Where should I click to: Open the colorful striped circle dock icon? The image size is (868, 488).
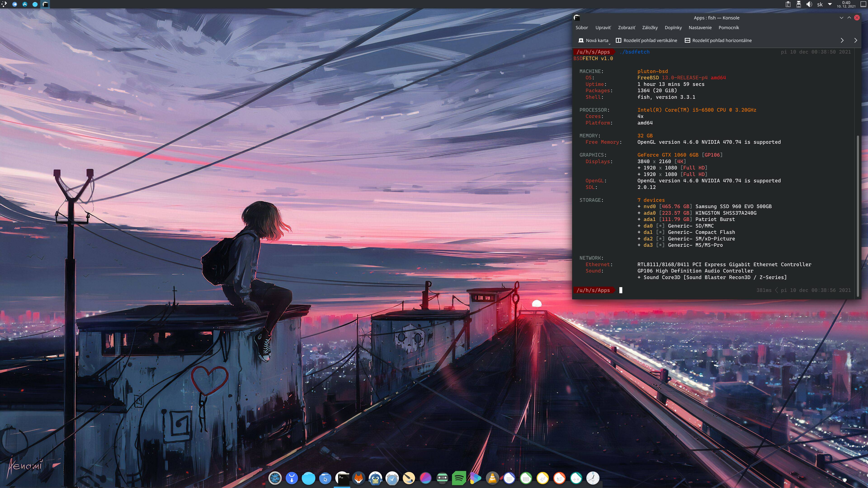click(x=426, y=478)
